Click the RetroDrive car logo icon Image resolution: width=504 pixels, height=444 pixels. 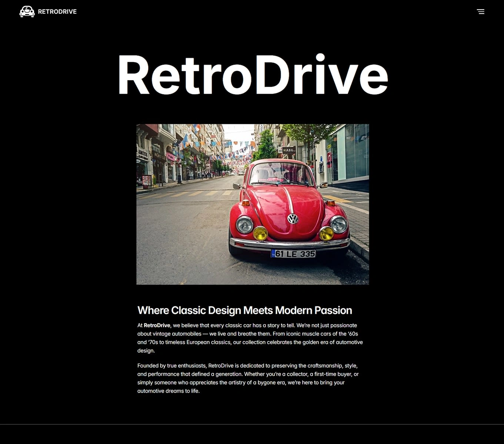[27, 11]
